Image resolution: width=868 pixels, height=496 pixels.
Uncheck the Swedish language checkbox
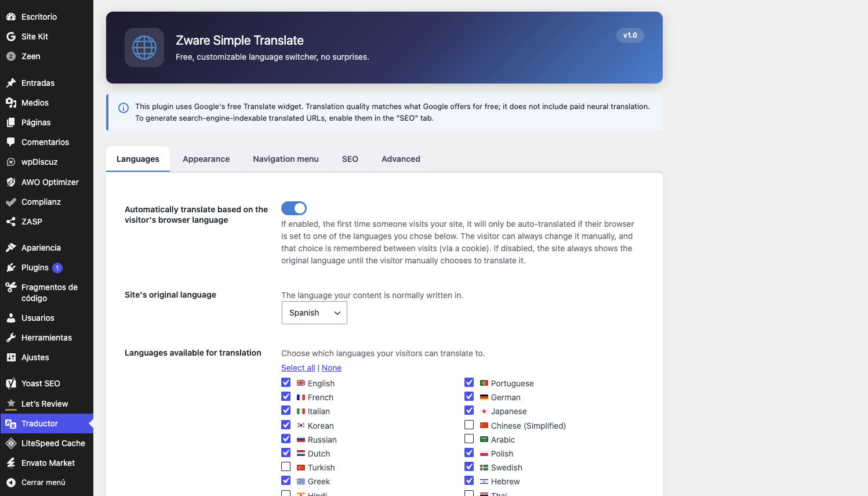point(469,466)
